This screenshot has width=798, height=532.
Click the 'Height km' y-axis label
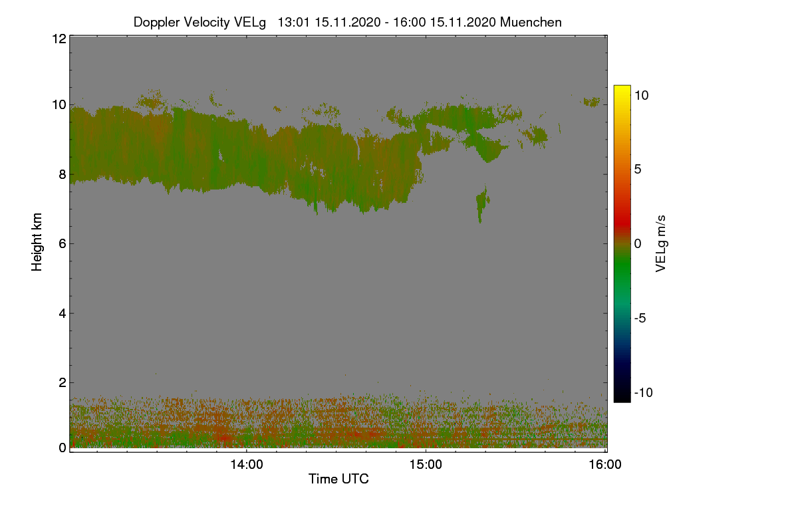(37, 242)
